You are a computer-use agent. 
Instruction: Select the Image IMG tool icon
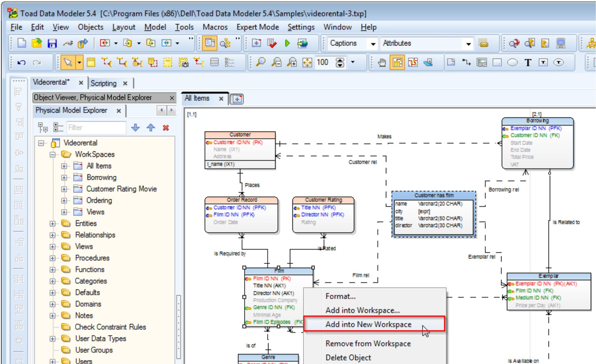tap(482, 62)
